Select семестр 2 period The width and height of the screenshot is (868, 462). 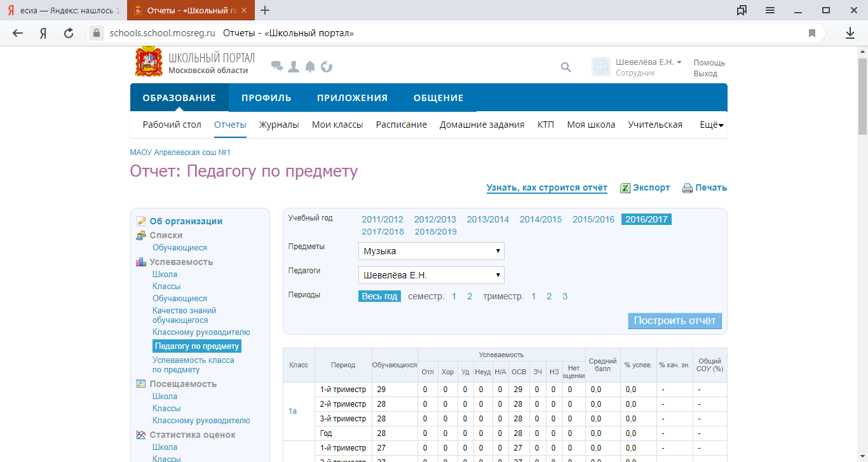pos(470,296)
